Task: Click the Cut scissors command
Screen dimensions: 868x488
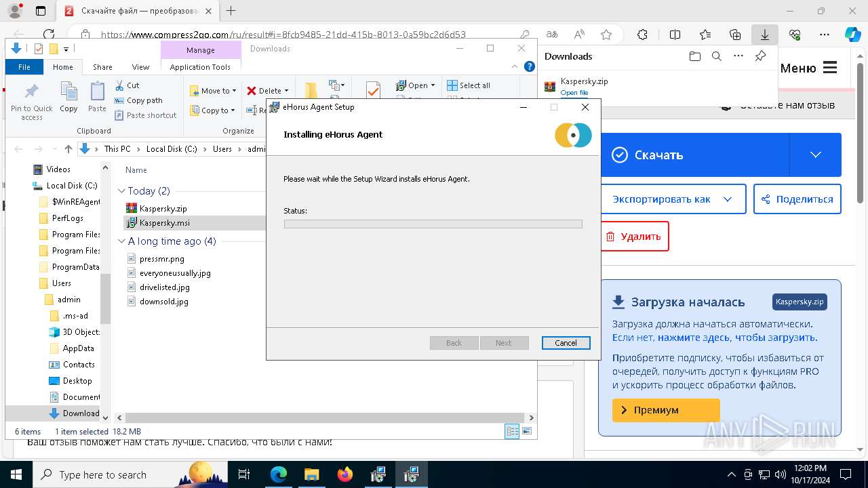Action: pyautogui.click(x=127, y=85)
